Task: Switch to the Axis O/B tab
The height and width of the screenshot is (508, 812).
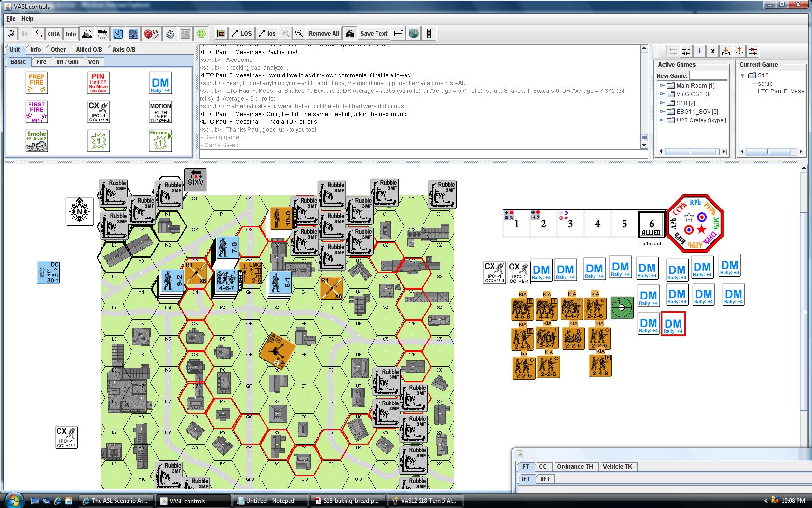Action: click(124, 49)
